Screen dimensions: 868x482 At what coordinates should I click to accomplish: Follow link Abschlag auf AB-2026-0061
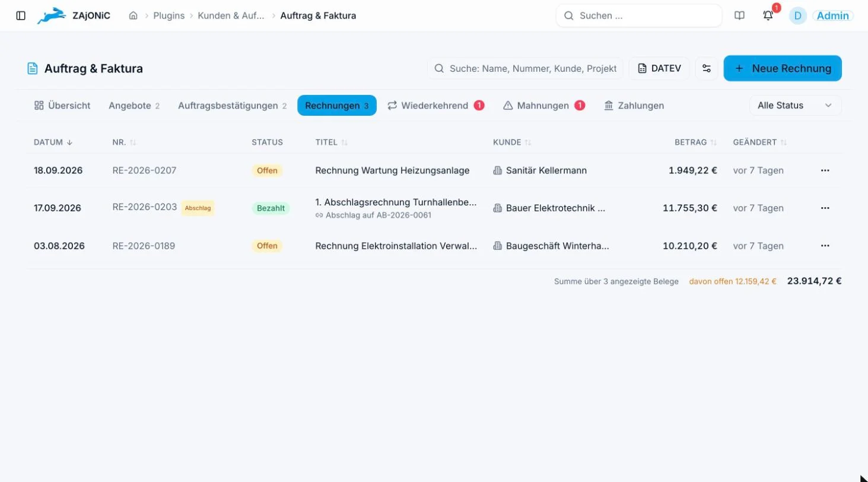click(374, 215)
